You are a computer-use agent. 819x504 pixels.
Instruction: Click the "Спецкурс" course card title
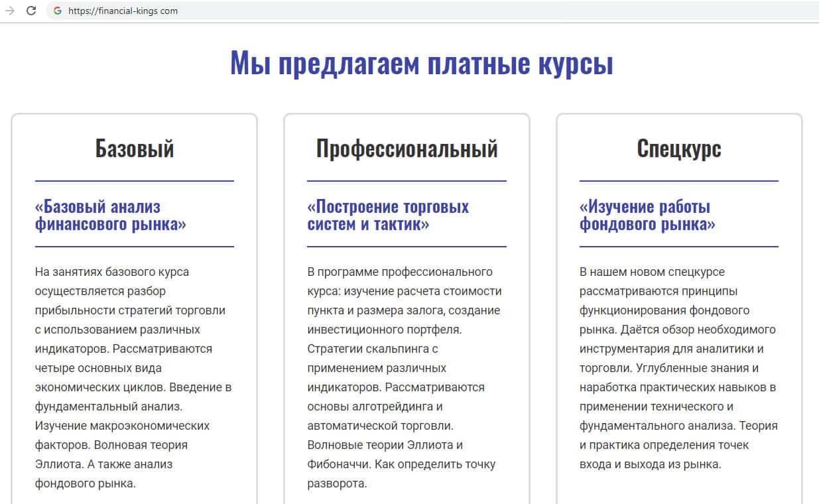678,148
